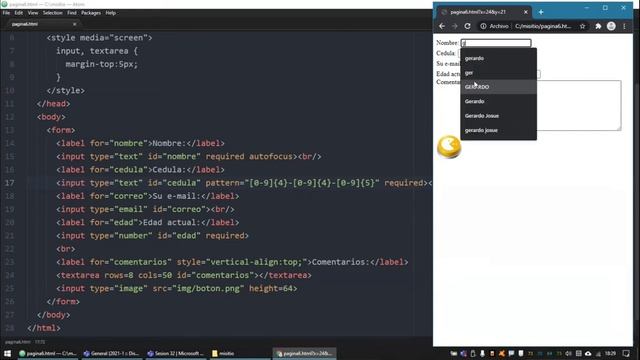Click the Atom status bar file path
Image resolution: width=640 pixels, height=360 pixels.
(18, 342)
